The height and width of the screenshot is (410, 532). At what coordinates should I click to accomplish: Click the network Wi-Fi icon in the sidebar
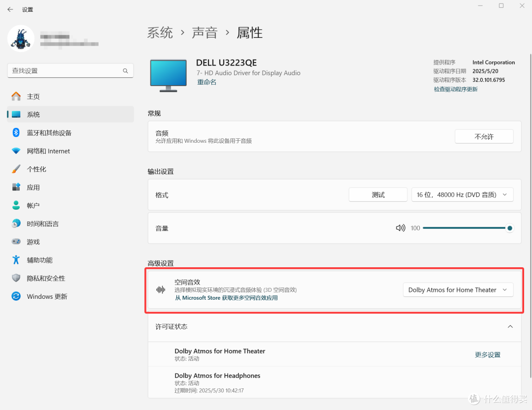(x=16, y=151)
